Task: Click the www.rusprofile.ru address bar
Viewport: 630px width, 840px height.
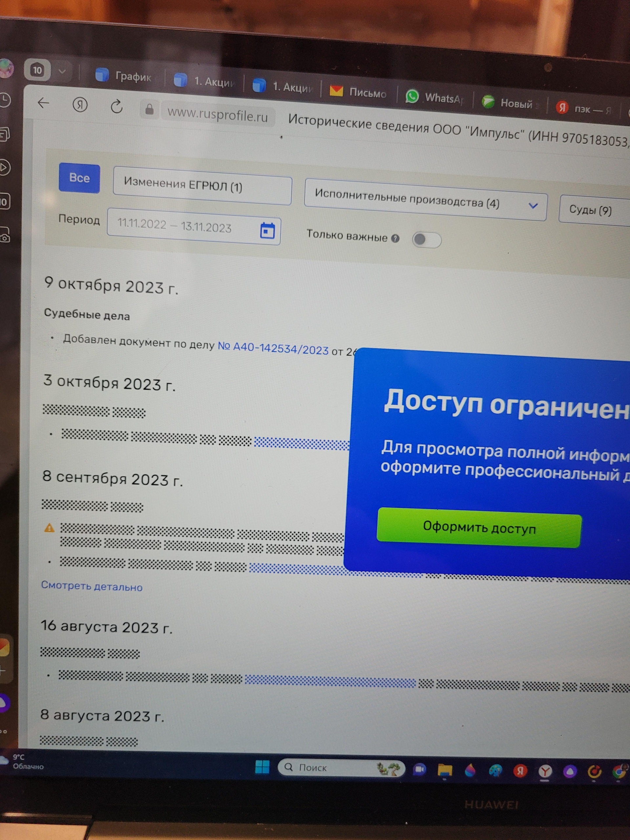Action: tap(218, 114)
